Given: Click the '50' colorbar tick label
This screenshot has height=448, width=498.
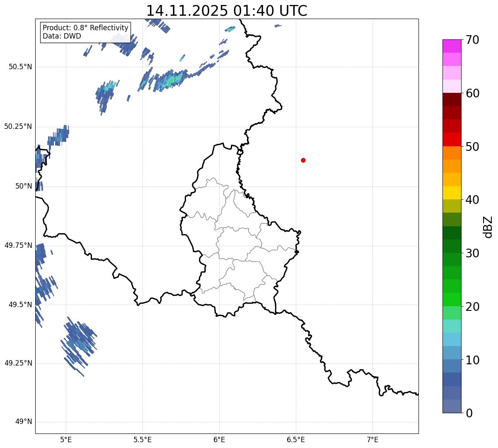Looking at the screenshot, I should (x=472, y=147).
